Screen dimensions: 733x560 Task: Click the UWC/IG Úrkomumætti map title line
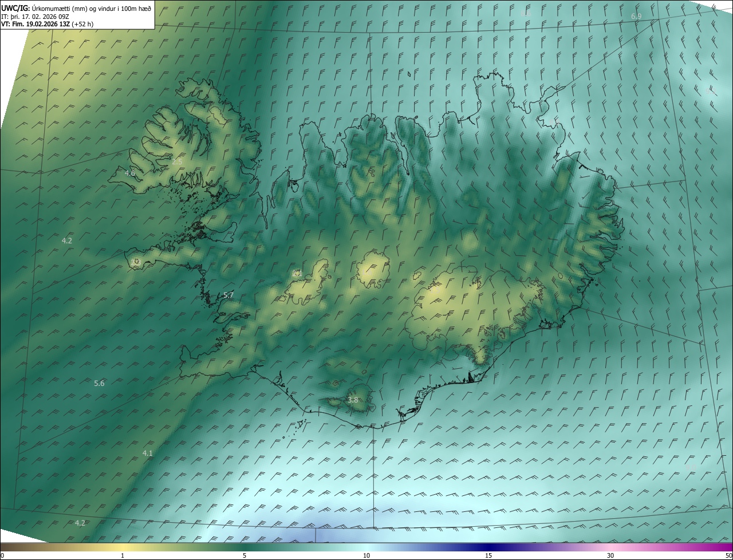tap(76, 8)
